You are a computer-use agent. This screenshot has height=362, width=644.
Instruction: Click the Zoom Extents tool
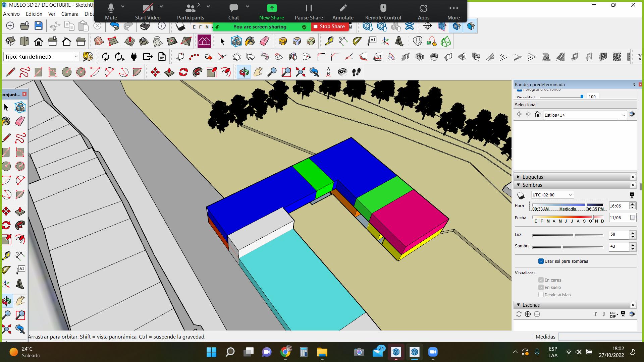tap(300, 72)
